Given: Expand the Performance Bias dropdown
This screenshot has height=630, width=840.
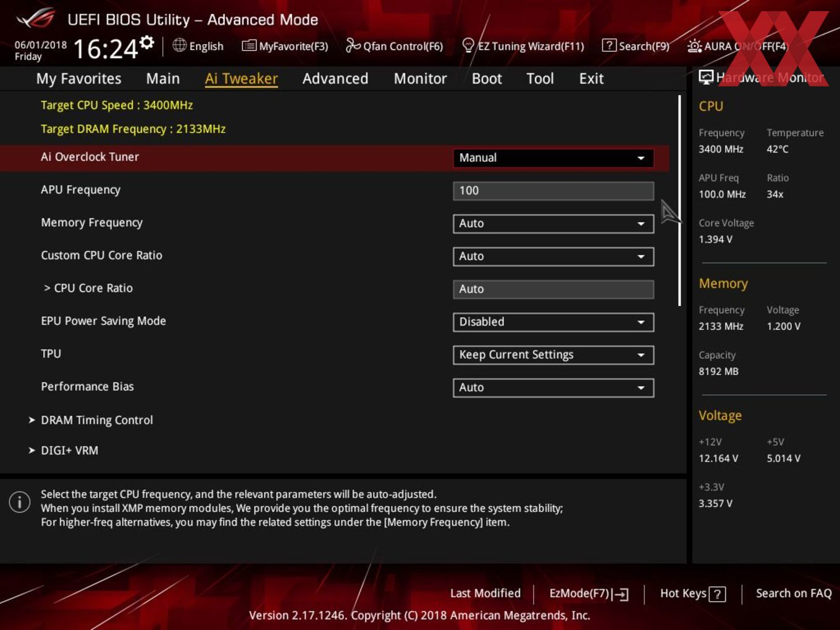Looking at the screenshot, I should [x=553, y=387].
